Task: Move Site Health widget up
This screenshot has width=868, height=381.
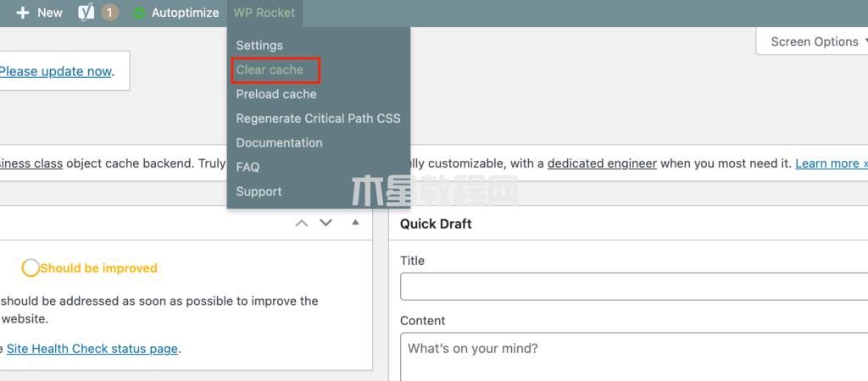Action: (x=301, y=223)
